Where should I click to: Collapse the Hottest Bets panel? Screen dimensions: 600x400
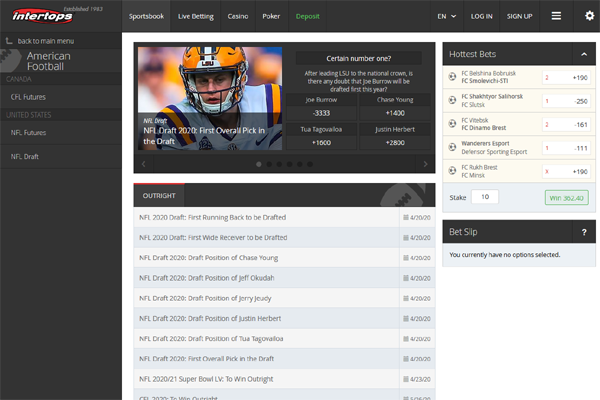pyautogui.click(x=584, y=54)
